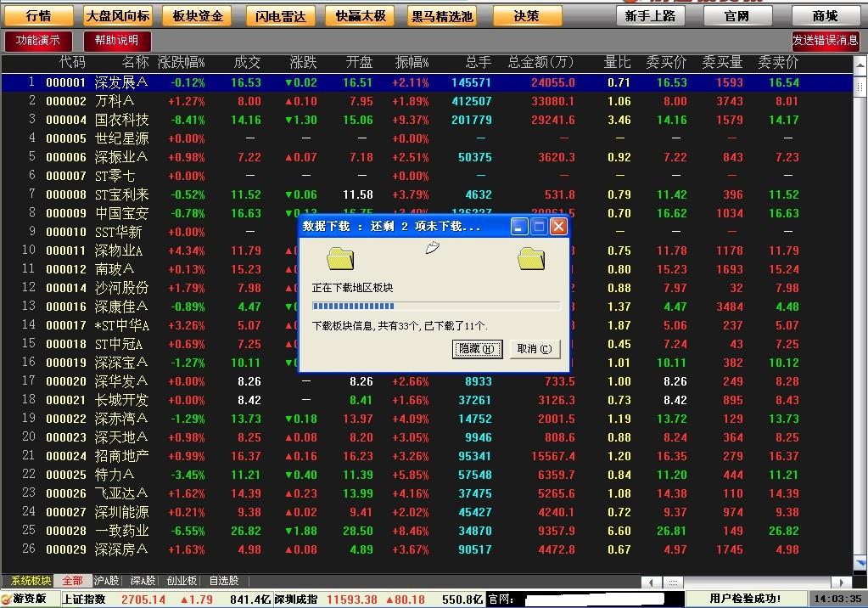The width and height of the screenshot is (868, 608).
Task: Click the download progress bar
Action: click(436, 306)
